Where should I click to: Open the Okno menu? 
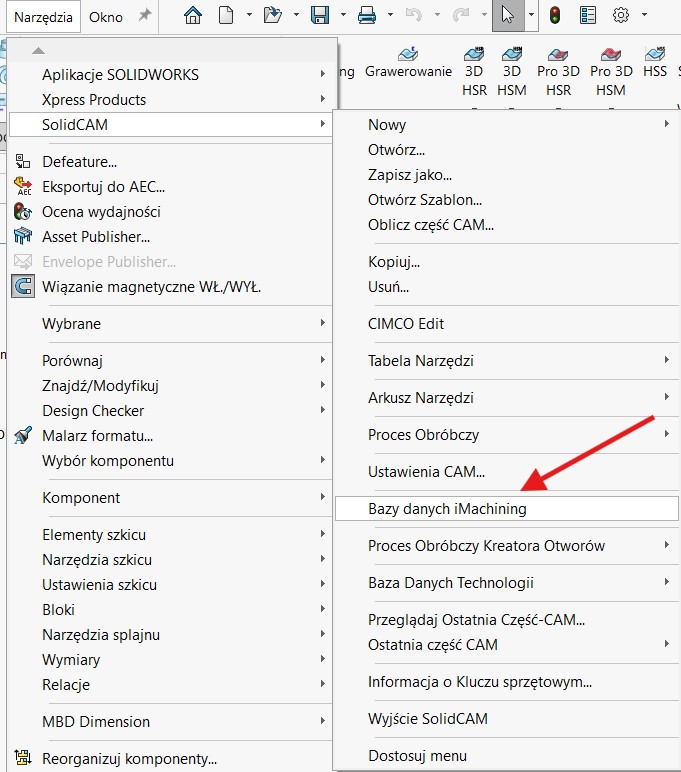pos(106,16)
